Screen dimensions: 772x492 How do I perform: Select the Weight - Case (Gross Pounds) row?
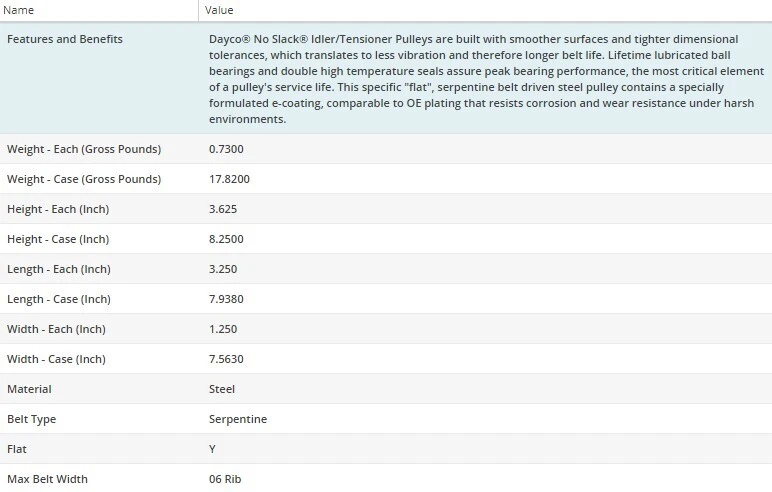84,179
